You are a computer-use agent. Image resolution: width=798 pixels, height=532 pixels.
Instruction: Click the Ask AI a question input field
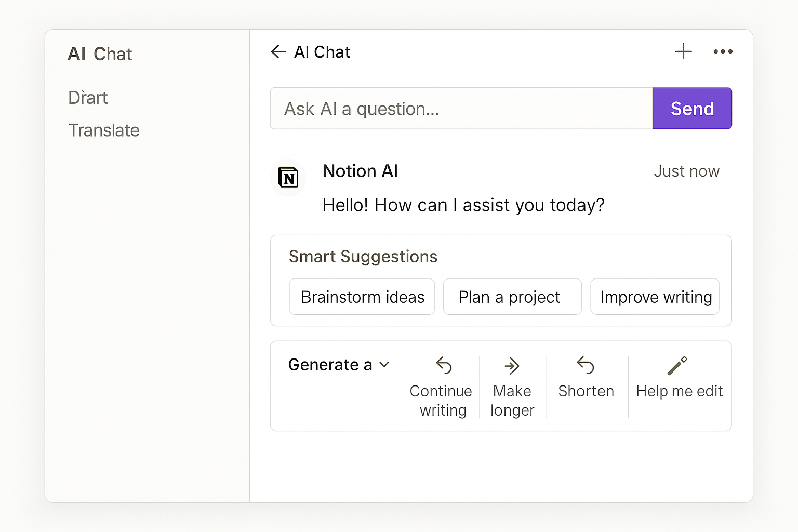461,109
